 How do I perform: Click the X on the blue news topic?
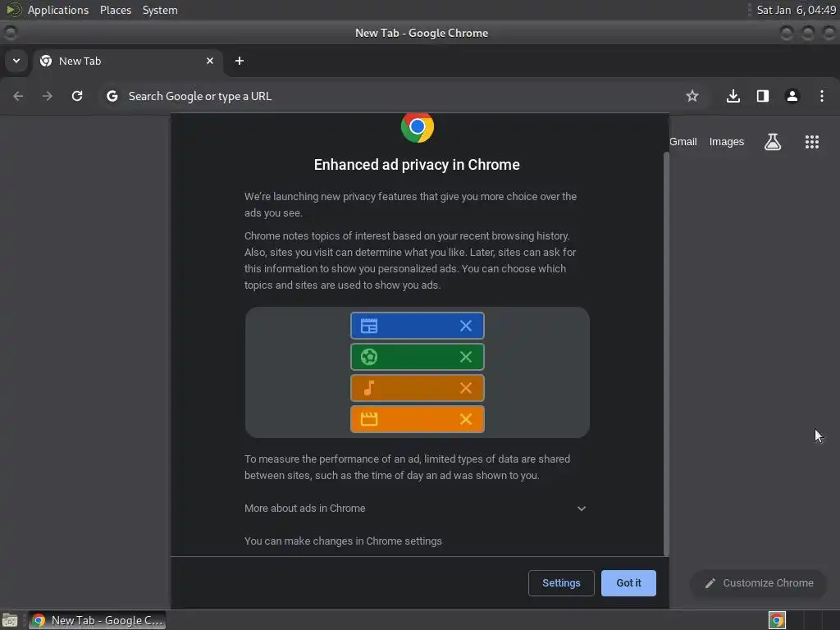point(466,326)
